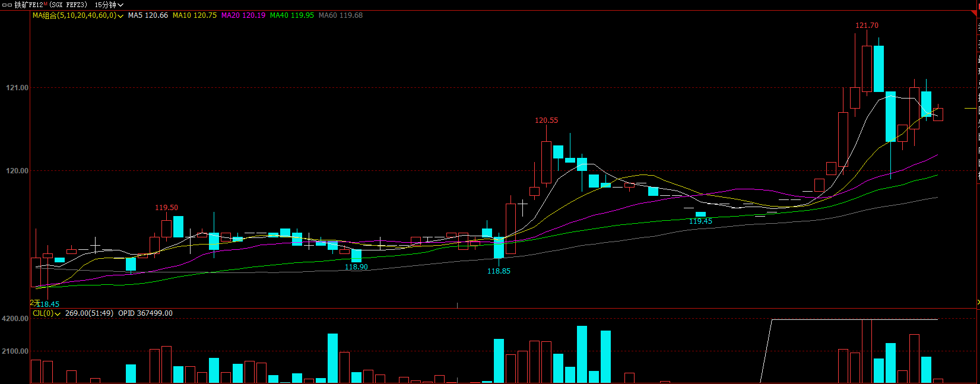Click the 铁矿FE12 (SGX FEFZ3) contract title
Viewport: 980px width, 384px height.
coord(50,5)
